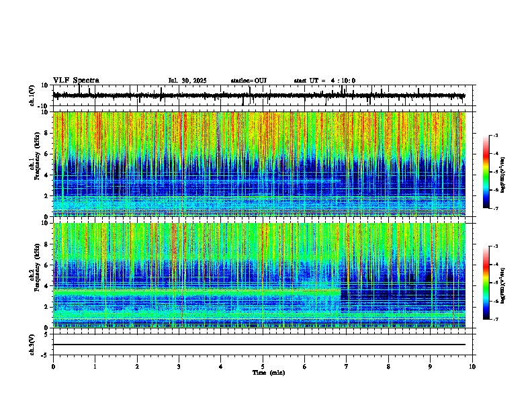Click the ch.2 color scale log(PSD) unit label
This screenshot has width=532, height=411.
tap(502, 285)
